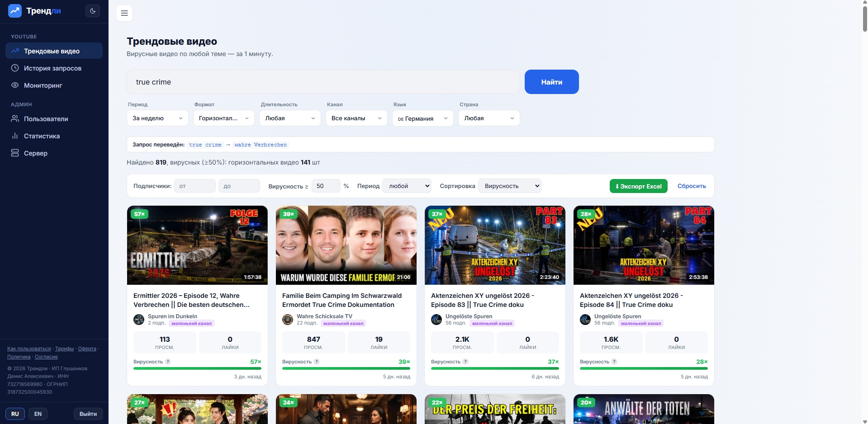Click virality help icon on Episode 84 card
Viewport: 868px width, 424px height.
pyautogui.click(x=614, y=362)
